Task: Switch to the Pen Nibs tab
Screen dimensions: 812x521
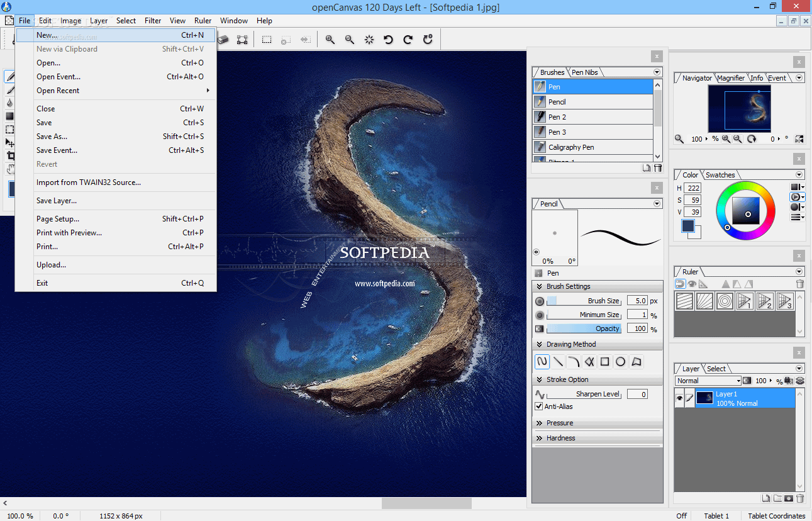Action: [x=585, y=72]
